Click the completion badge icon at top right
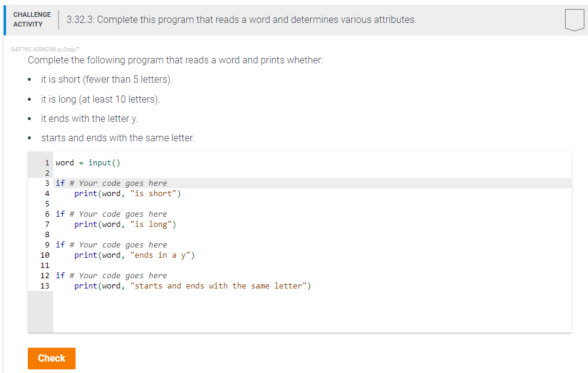 point(573,19)
